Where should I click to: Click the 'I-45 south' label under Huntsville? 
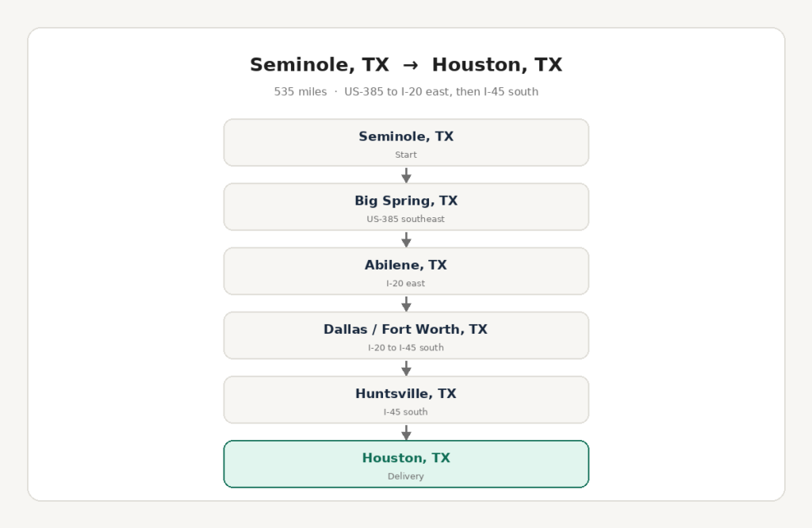coord(405,412)
